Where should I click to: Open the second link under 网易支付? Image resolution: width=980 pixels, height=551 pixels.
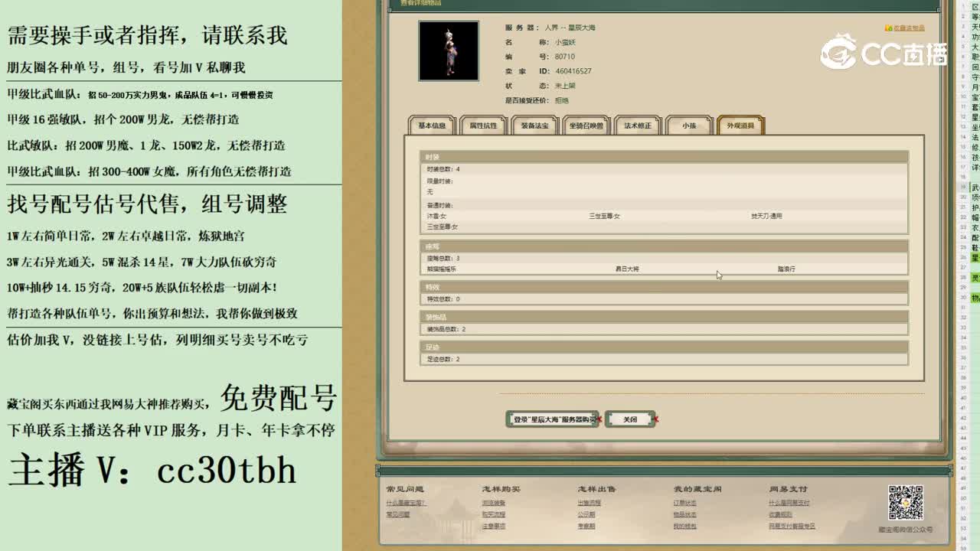click(780, 514)
